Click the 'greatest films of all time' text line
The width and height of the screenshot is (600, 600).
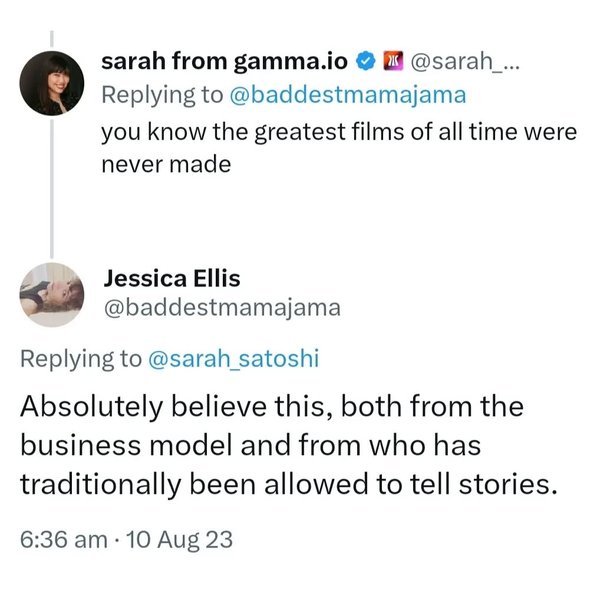pos(339,132)
